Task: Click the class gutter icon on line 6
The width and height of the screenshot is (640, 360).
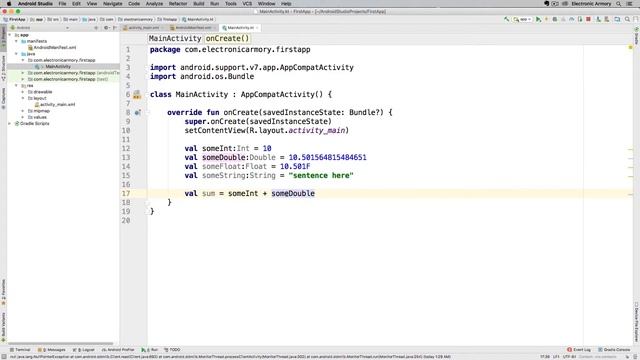Action: (x=137, y=95)
